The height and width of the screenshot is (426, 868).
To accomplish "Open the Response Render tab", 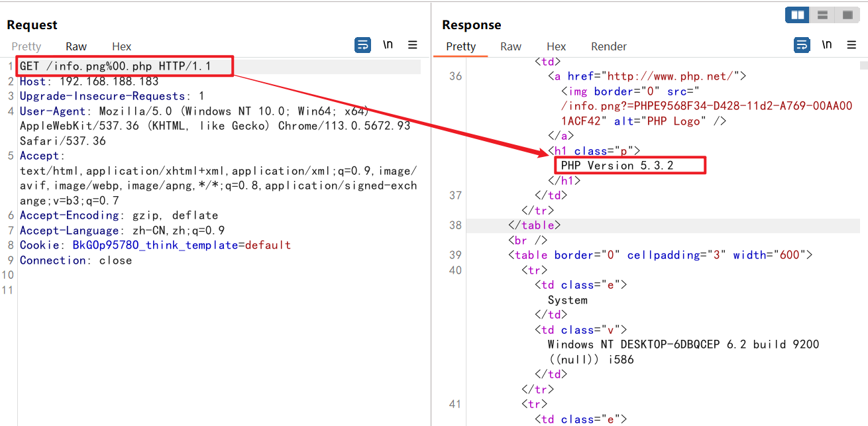I will pos(609,46).
